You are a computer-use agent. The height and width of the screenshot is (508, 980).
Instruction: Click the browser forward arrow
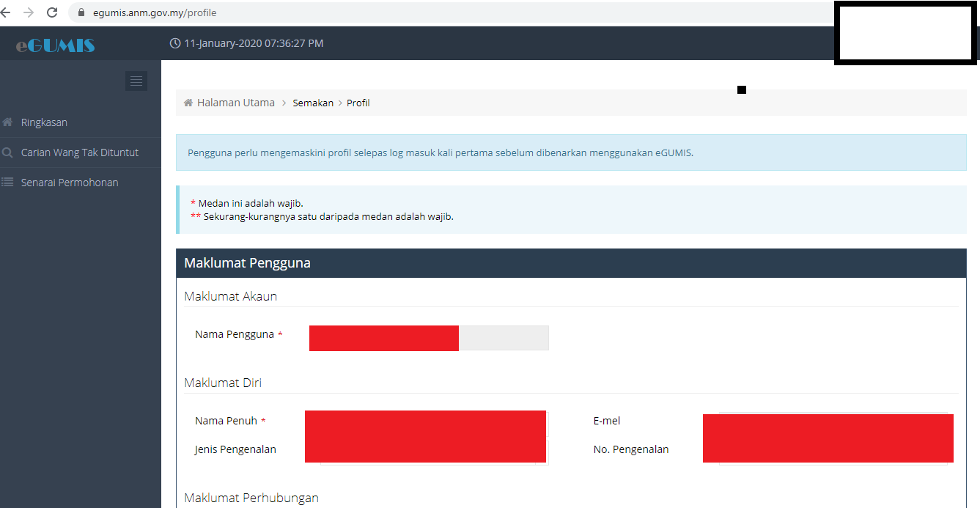29,12
